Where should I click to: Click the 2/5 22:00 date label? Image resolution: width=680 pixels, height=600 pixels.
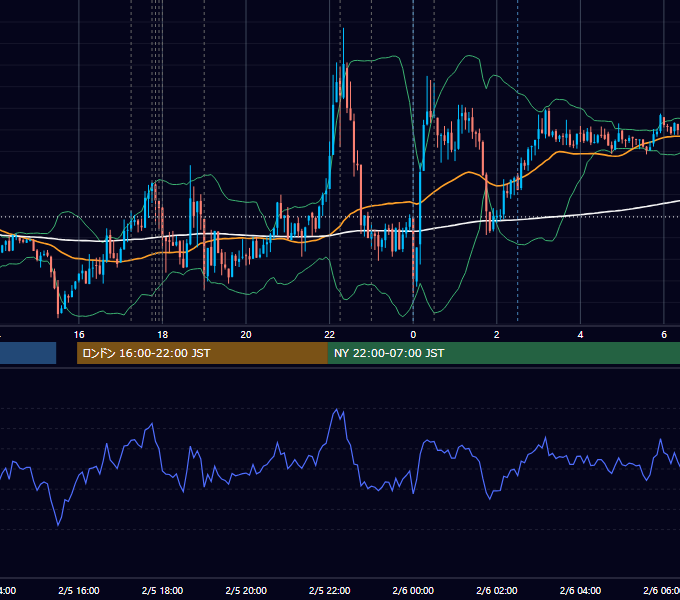point(330,590)
